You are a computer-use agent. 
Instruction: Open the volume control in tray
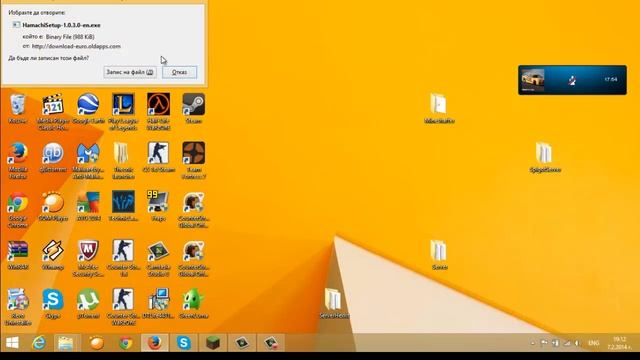(577, 344)
